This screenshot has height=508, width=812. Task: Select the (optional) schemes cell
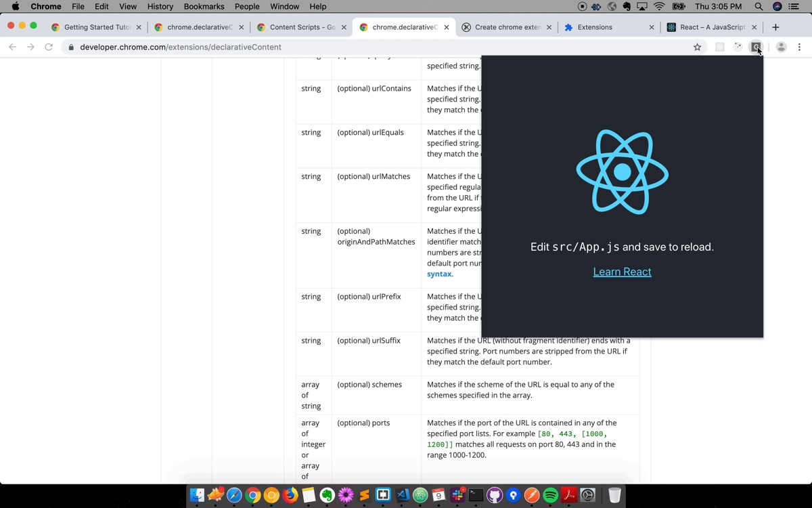(x=376, y=396)
